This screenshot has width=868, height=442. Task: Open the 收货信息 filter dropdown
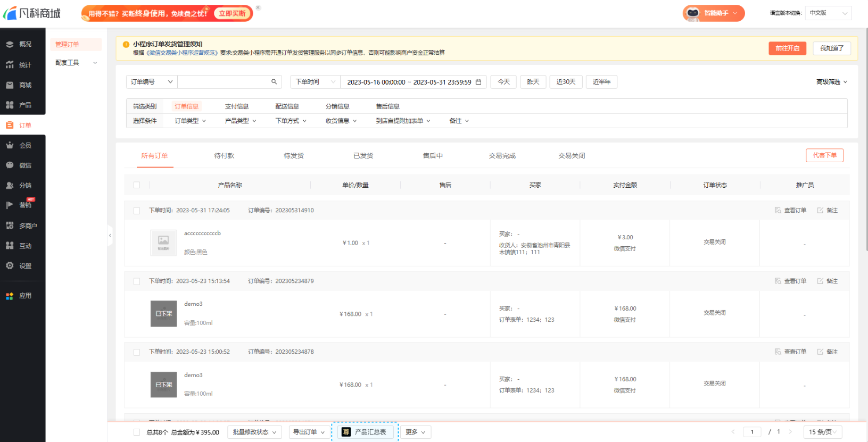341,121
